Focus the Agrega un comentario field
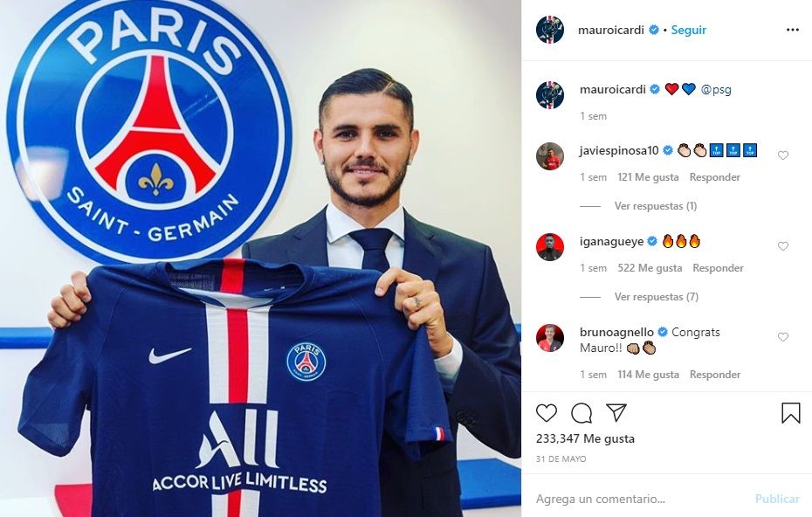The height and width of the screenshot is (517, 812). pos(639,499)
